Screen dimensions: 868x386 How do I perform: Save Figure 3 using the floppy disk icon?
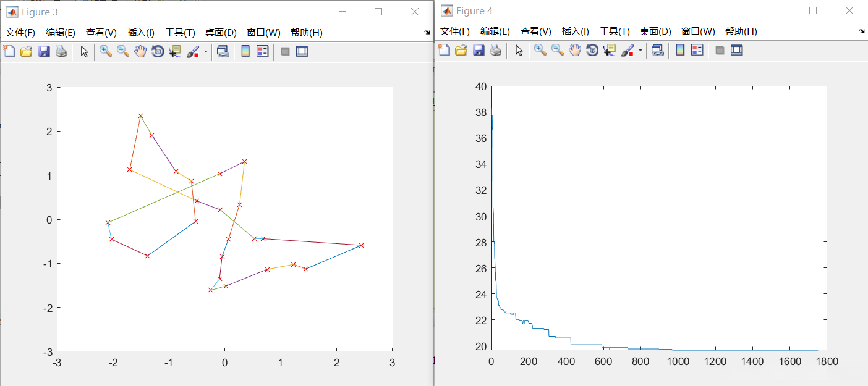point(44,51)
